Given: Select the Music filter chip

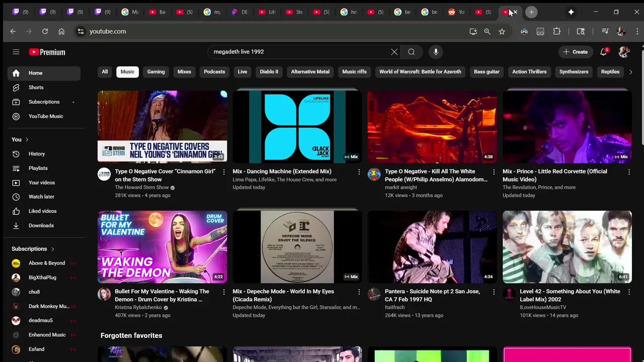Looking at the screenshot, I should click(127, 71).
